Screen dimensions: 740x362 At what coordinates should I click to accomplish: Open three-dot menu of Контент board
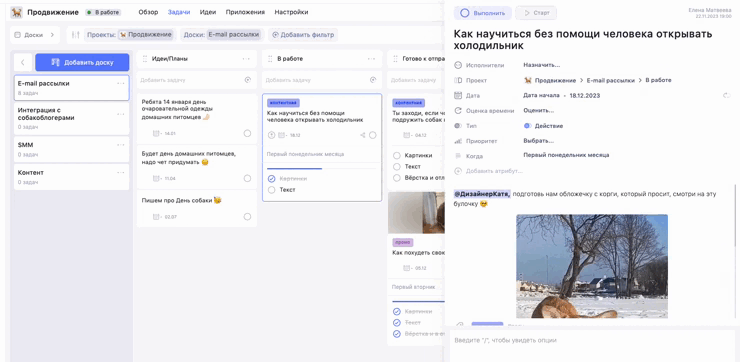click(121, 172)
